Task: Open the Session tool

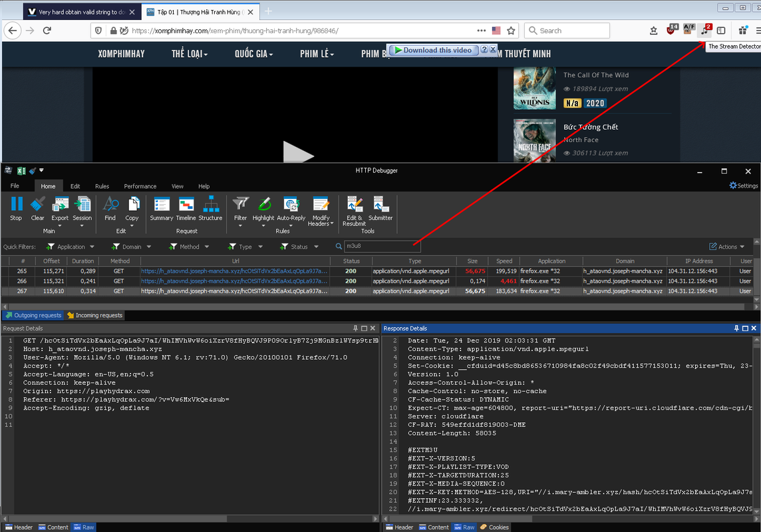Action: [x=82, y=211]
